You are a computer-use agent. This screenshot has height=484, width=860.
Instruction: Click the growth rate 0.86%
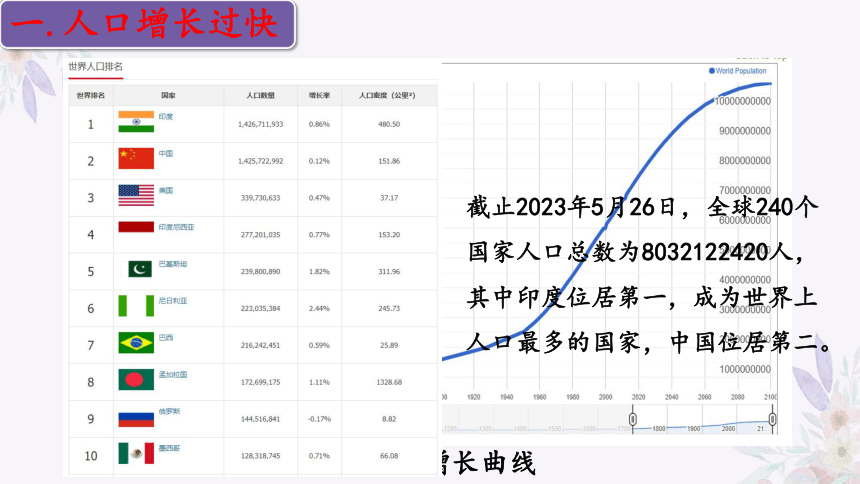[319, 125]
